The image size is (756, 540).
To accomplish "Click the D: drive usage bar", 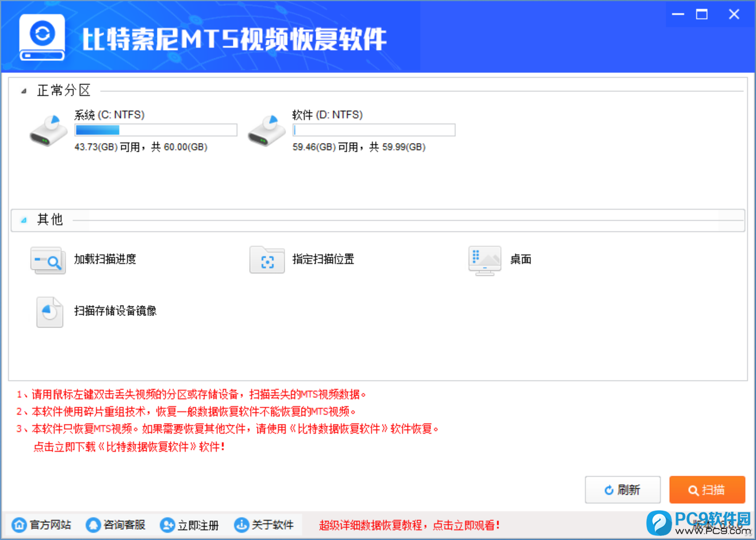I will pyautogui.click(x=374, y=130).
